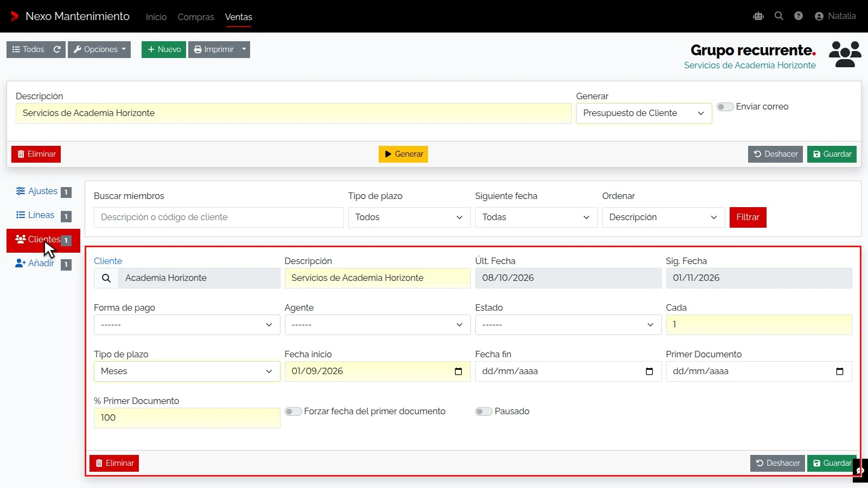Switch to the Lineas tab

pos(43,215)
